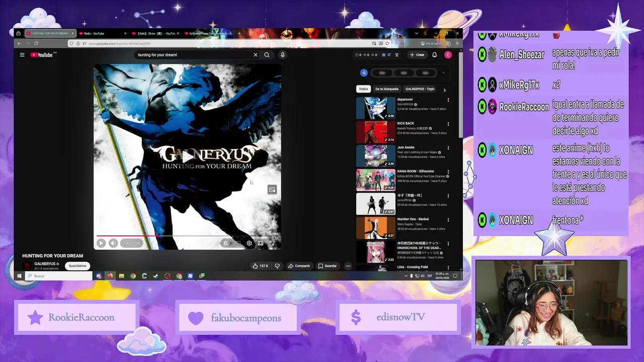Share the video via Compartir
644x362 pixels.
click(299, 266)
